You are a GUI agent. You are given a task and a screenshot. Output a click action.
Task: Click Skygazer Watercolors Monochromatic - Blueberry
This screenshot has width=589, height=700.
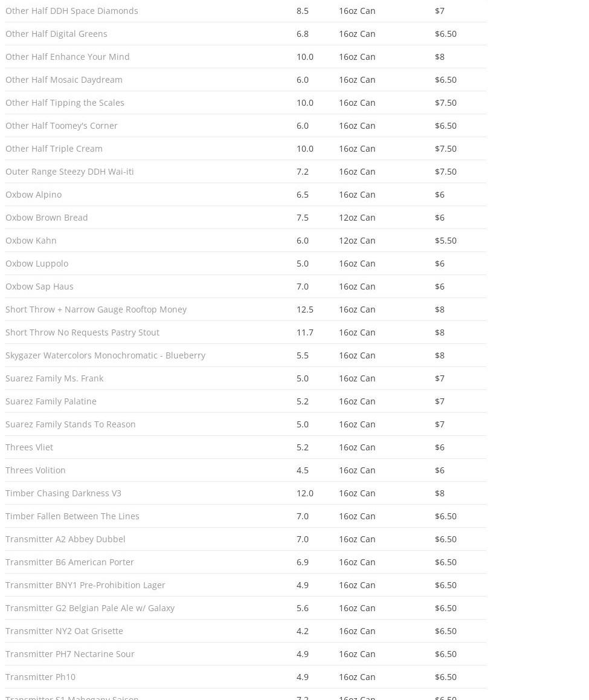(105, 355)
